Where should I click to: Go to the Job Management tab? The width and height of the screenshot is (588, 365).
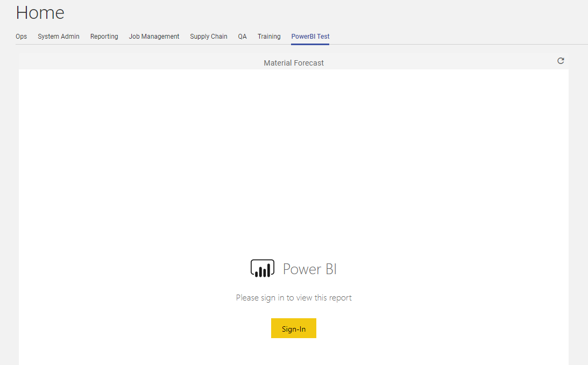coord(154,37)
